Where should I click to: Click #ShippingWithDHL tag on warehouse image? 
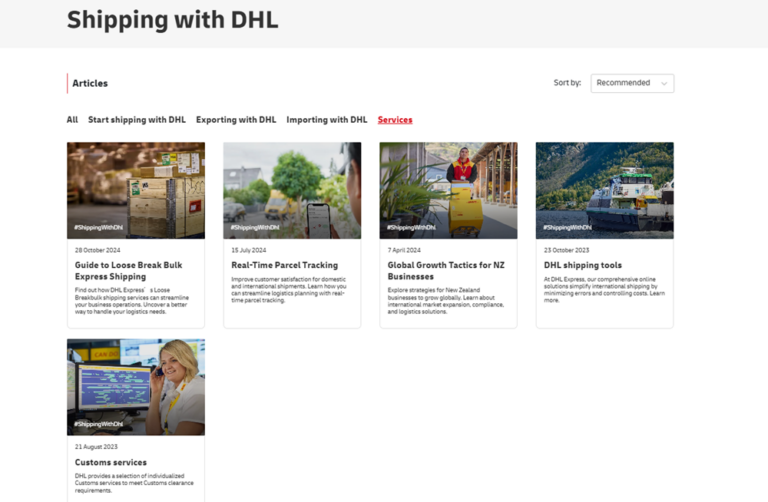point(98,228)
